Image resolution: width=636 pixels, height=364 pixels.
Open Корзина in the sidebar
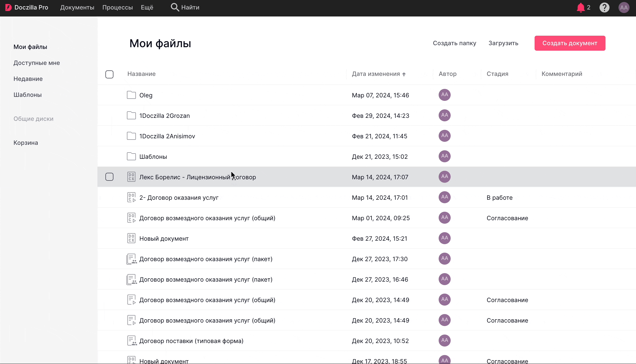[26, 143]
